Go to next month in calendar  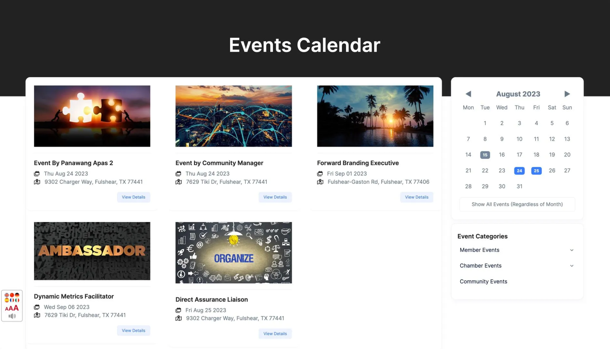point(567,94)
